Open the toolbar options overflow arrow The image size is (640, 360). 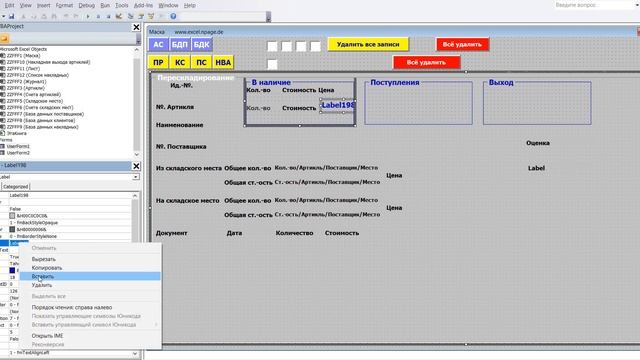(x=268, y=18)
